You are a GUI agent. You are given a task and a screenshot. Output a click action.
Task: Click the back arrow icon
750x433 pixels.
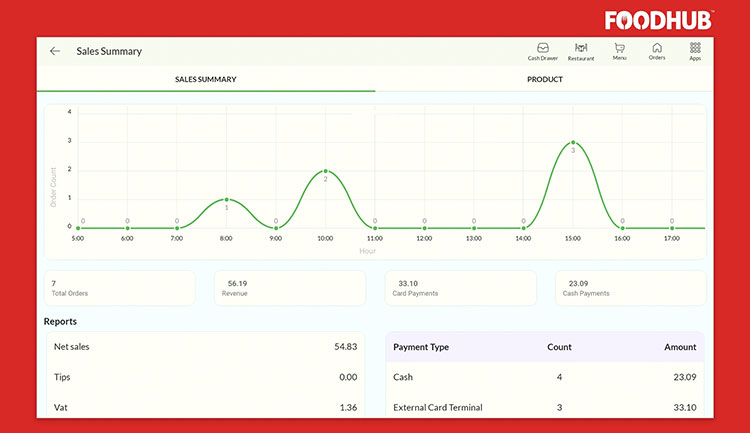pos(55,51)
